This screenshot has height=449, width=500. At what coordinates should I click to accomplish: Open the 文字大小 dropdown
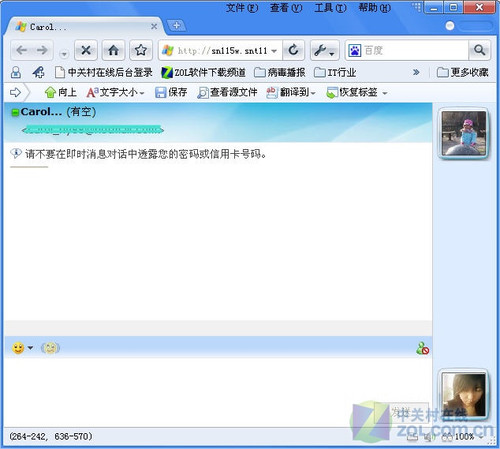[115, 92]
